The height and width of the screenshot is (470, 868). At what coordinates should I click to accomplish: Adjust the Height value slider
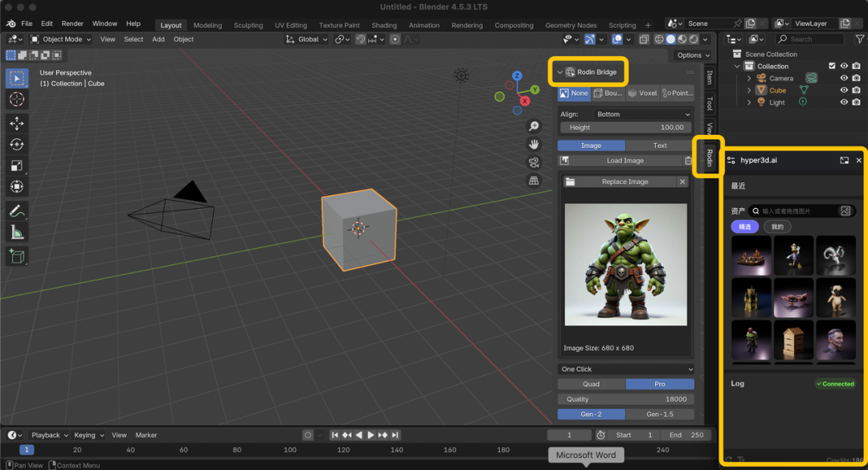click(x=625, y=127)
